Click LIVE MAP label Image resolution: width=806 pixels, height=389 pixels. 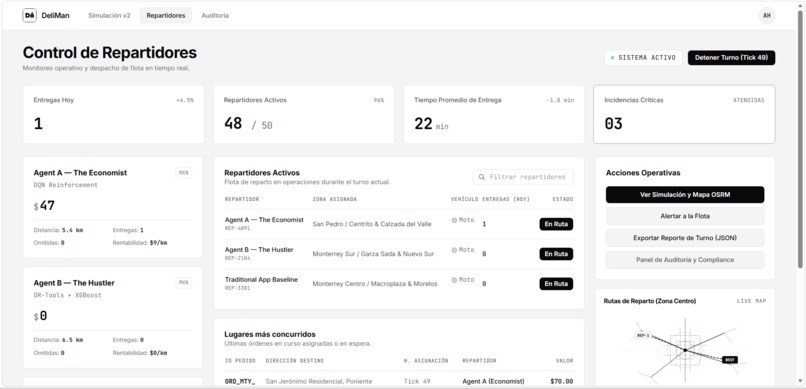point(751,301)
